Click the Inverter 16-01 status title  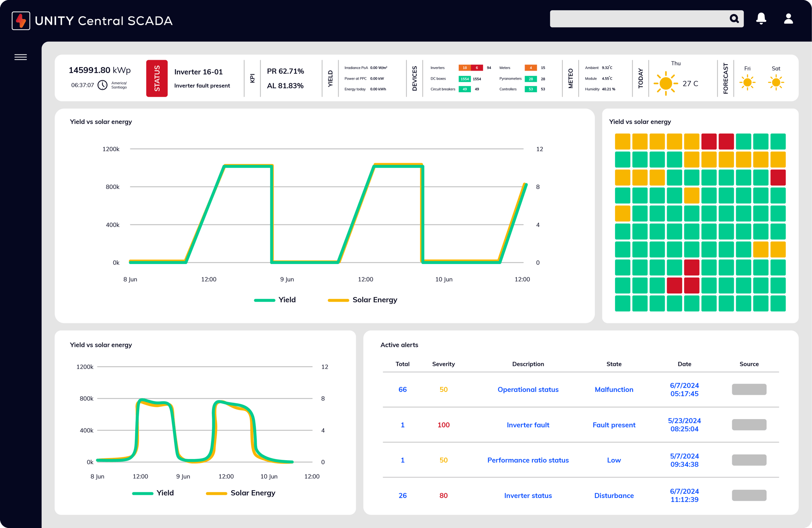(x=199, y=72)
